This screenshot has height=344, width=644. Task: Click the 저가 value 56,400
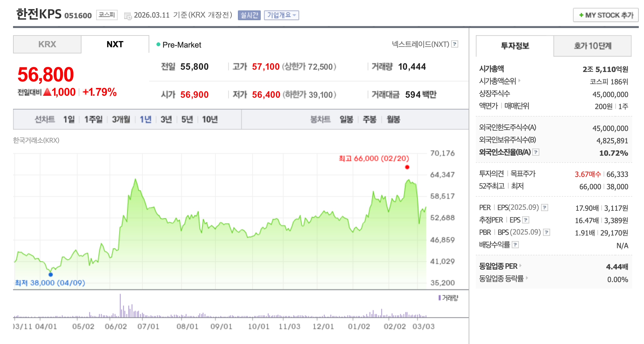click(266, 95)
